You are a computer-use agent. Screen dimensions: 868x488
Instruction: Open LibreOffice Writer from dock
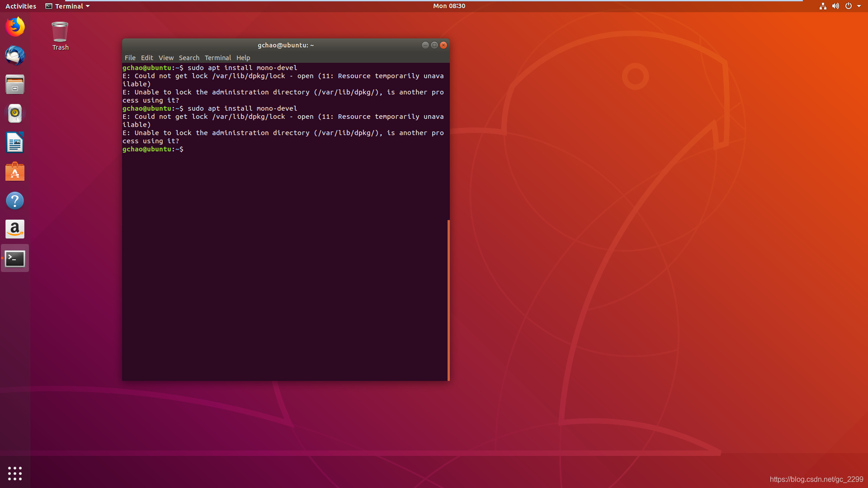(15, 143)
